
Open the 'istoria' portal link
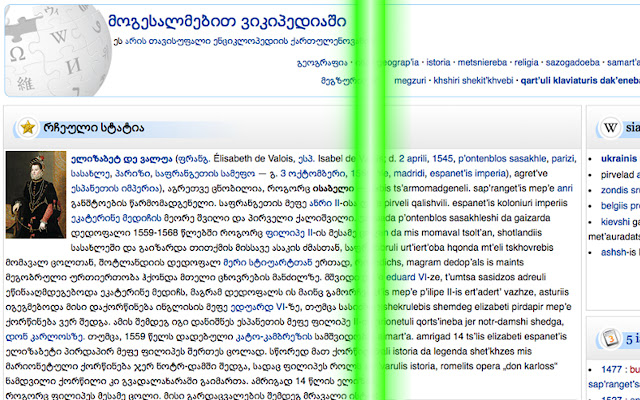pos(438,62)
